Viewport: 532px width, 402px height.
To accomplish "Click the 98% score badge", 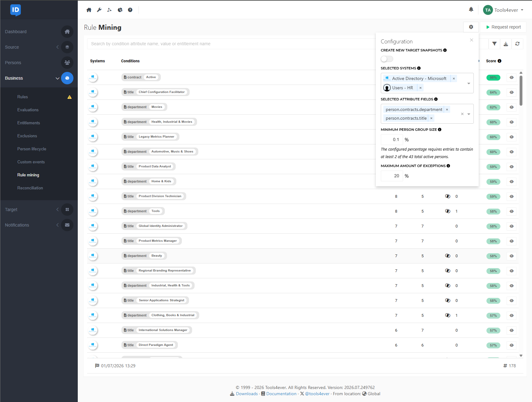I will pyautogui.click(x=493, y=77).
